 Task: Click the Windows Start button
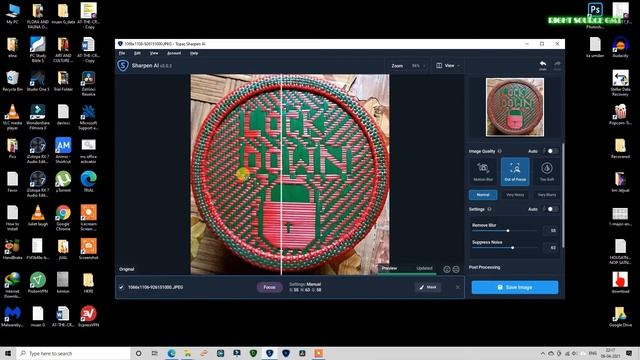click(8, 353)
